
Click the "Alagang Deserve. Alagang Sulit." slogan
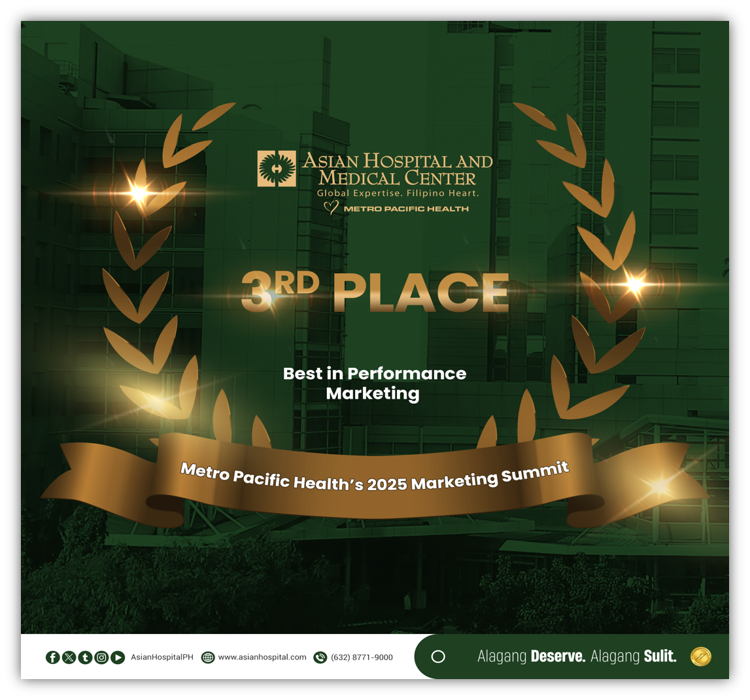577,656
